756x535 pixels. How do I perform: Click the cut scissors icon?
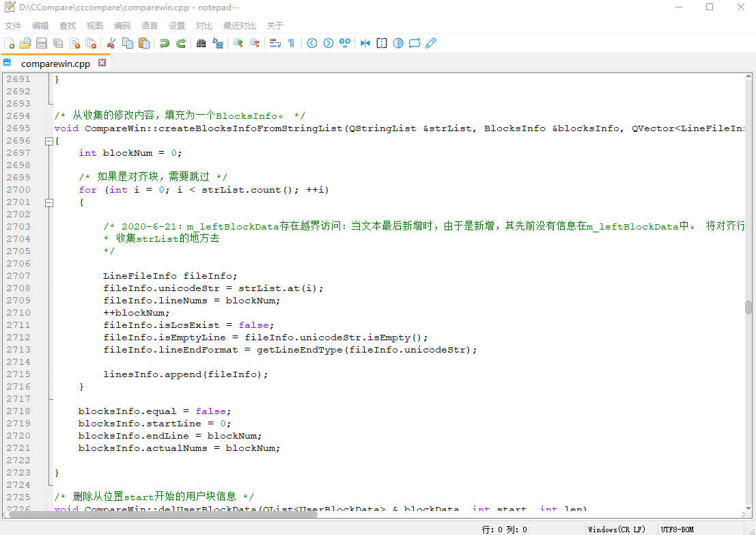111,44
